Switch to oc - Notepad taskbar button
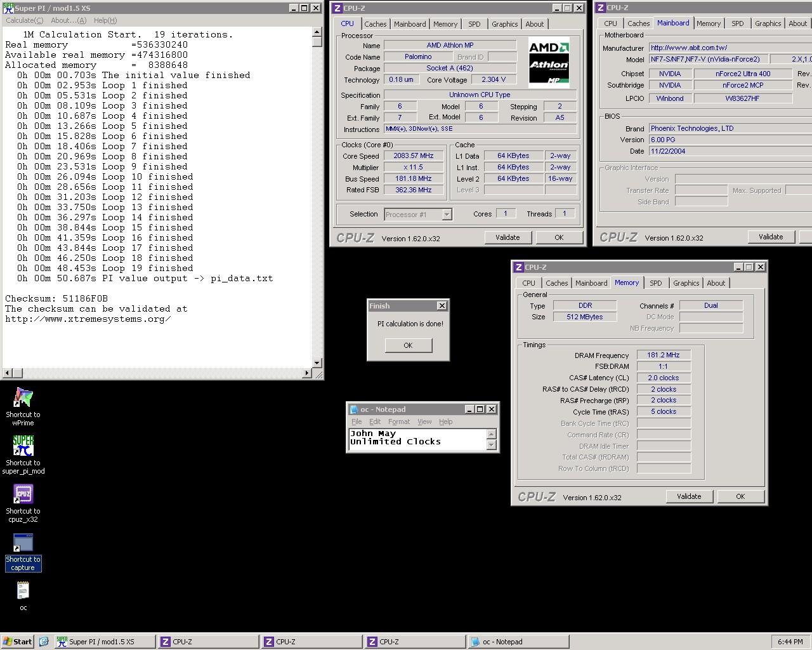This screenshot has width=812, height=650. click(x=518, y=642)
